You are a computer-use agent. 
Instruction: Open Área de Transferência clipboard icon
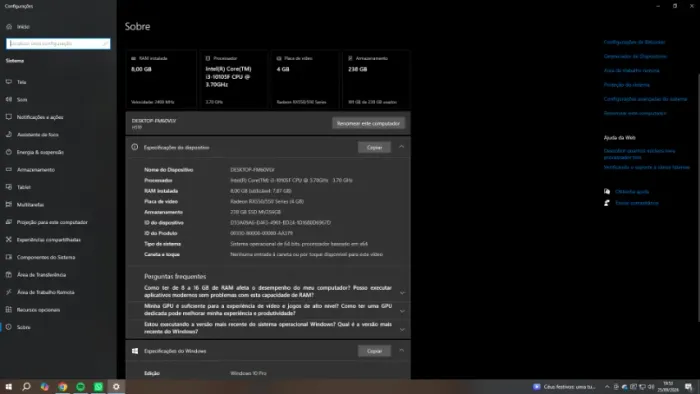[9, 274]
